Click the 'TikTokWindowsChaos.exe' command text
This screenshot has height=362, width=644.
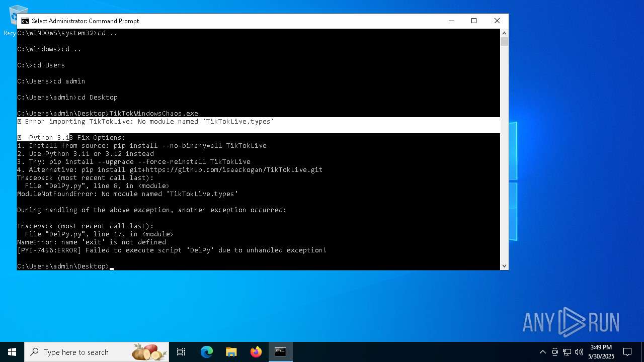click(x=153, y=113)
